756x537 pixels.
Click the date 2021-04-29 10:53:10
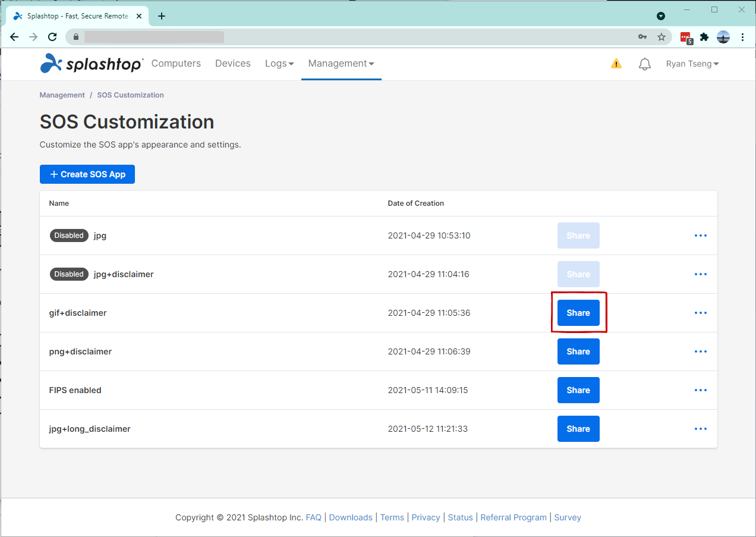(429, 235)
